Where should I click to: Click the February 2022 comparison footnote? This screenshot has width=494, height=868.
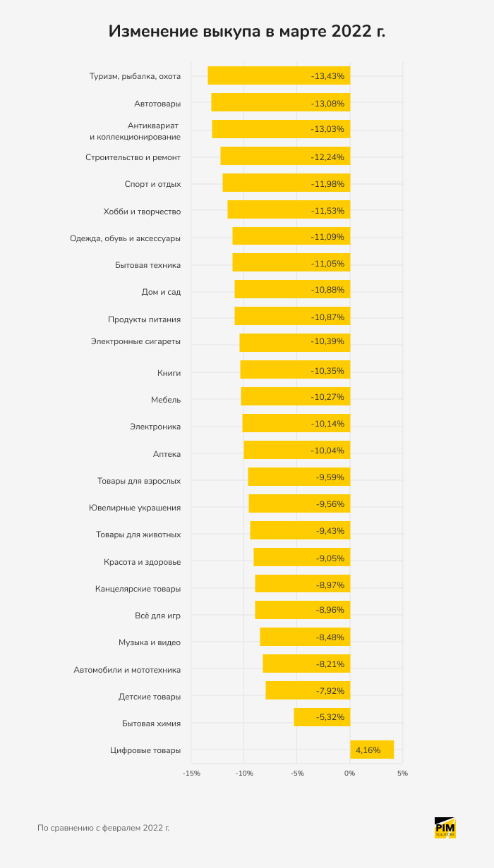(x=103, y=828)
